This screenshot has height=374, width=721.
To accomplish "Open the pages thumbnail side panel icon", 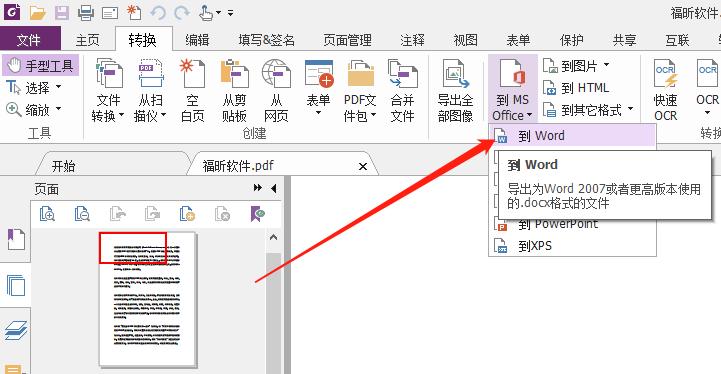I will coord(16,285).
